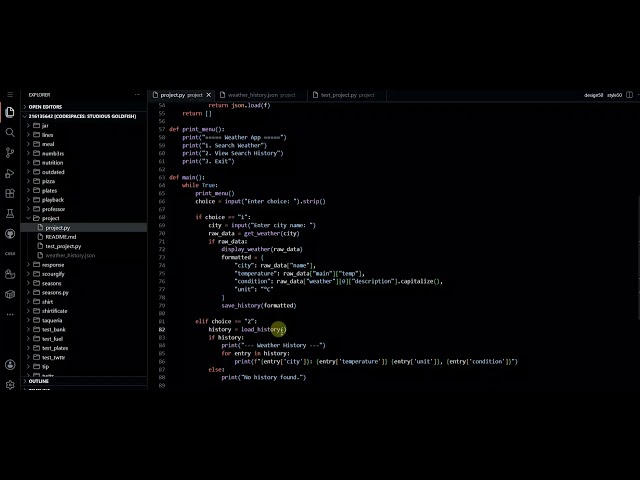Click the 'save_history(formatted)' code line
Image resolution: width=640 pixels, height=480 pixels.
tap(259, 305)
